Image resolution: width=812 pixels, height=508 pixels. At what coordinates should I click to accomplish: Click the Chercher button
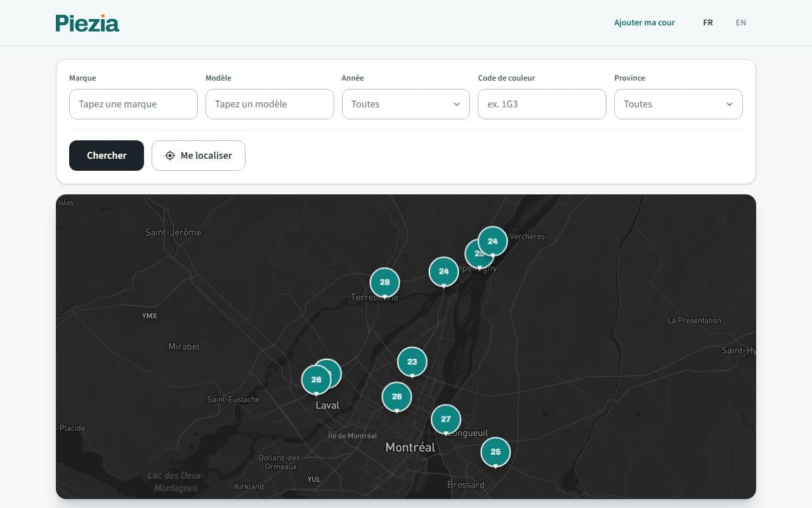[107, 156]
